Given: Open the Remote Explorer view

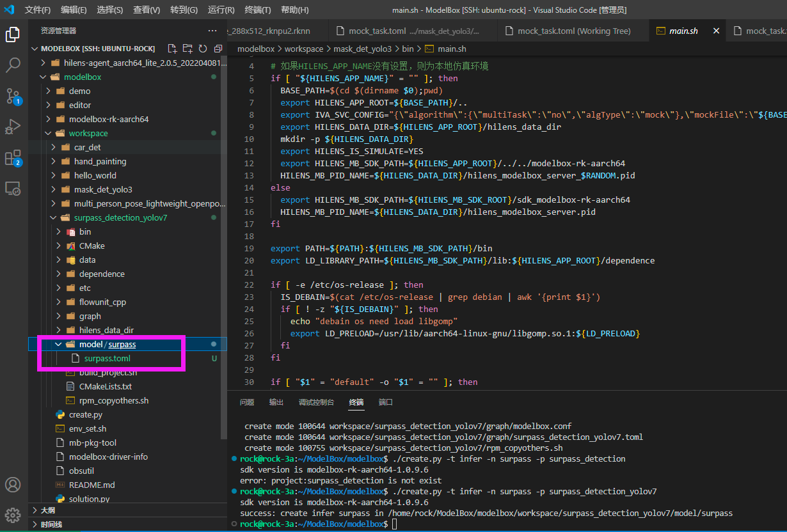Looking at the screenshot, I should (x=13, y=189).
